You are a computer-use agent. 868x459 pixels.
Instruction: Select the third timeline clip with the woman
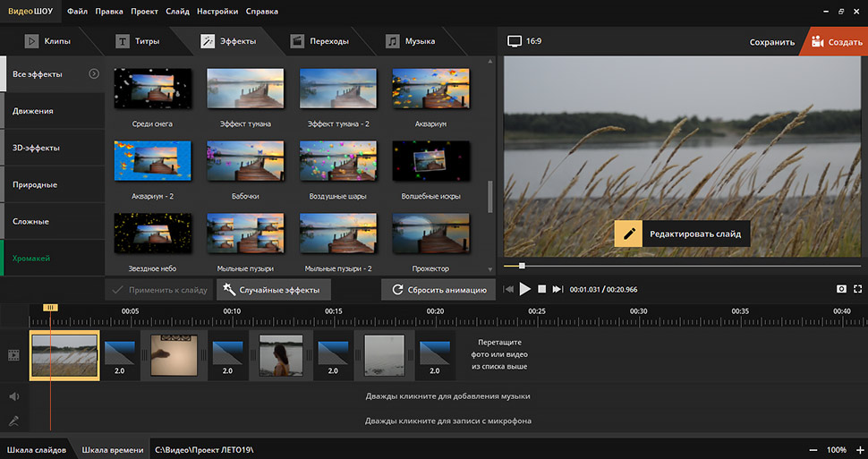click(281, 355)
